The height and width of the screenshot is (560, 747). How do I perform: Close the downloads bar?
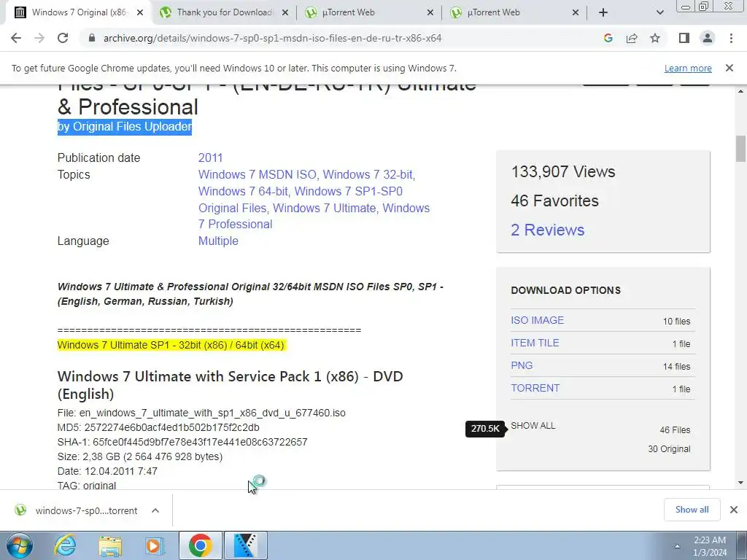734,510
